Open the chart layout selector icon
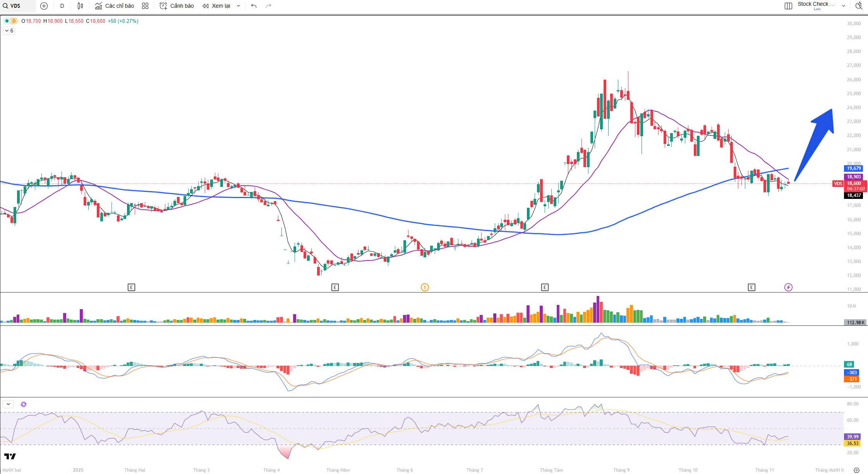This screenshot has width=868, height=474. point(788,6)
